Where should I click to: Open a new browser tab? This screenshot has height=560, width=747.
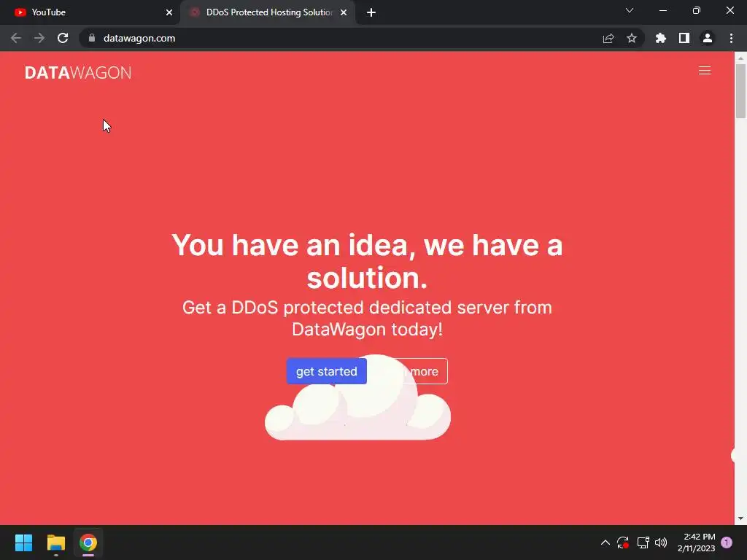(x=371, y=12)
